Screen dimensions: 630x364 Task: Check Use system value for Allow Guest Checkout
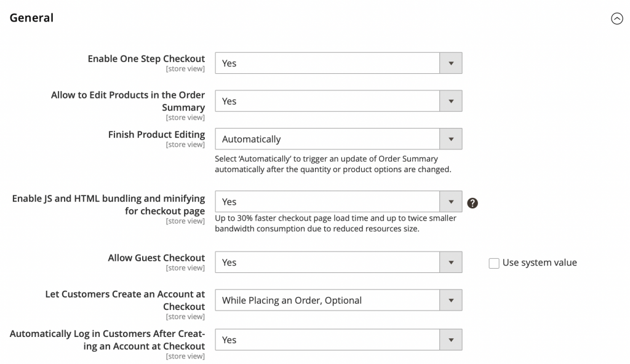(494, 263)
